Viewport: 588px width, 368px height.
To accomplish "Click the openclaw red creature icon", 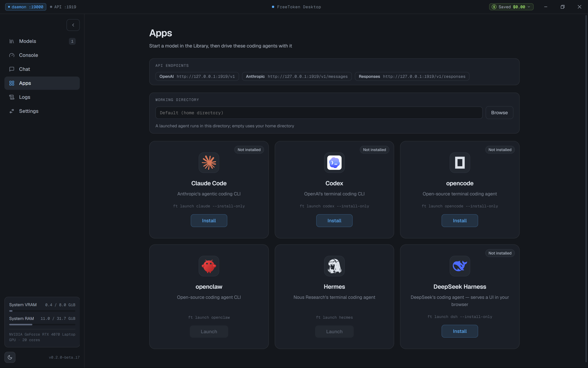I will coord(209,266).
